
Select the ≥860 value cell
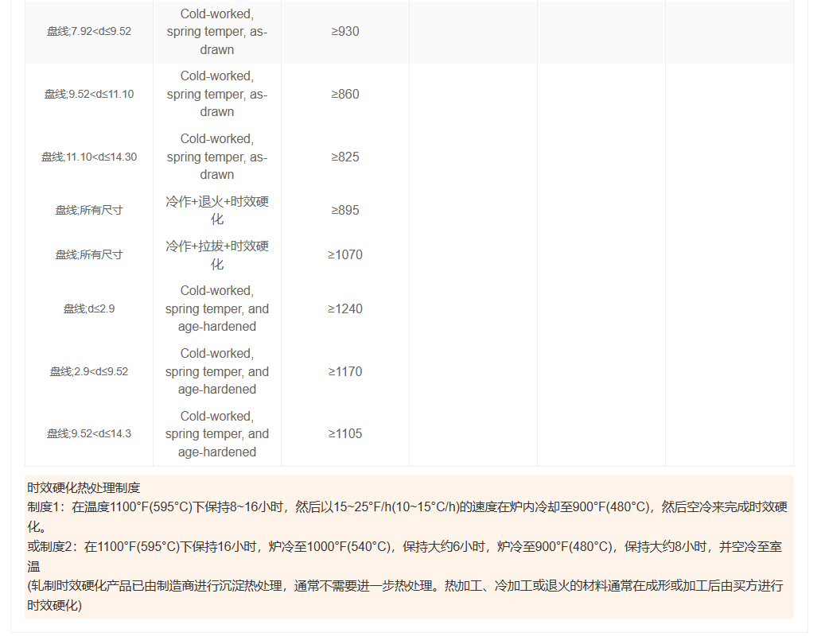click(345, 94)
